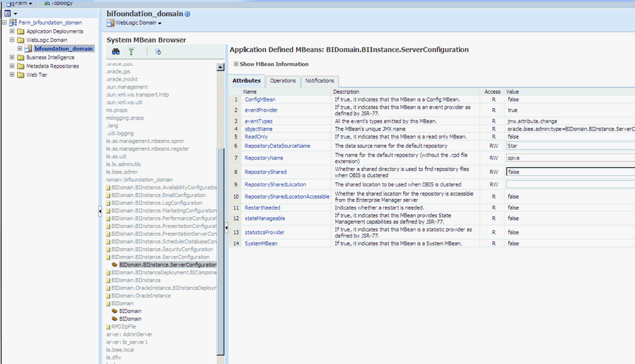This screenshot has width=635, height=364.
Task: Click the RepositoryDataSourceName value field with Star
Action: 570,146
